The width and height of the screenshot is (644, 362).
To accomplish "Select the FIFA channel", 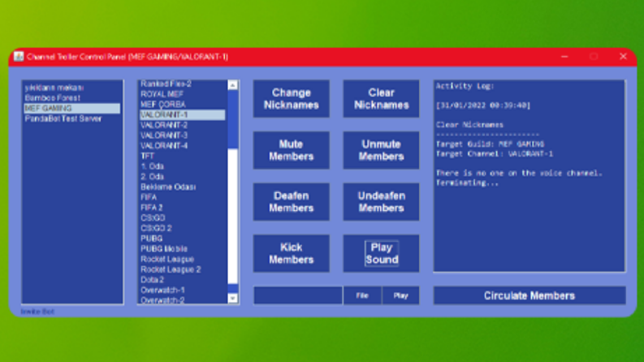I will (183, 197).
